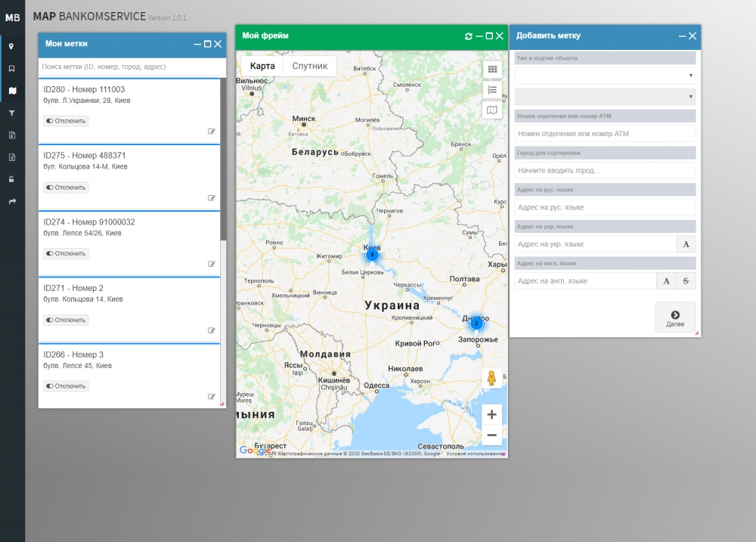This screenshot has width=756, height=542.
Task: Refresh the Мой фрейм map window
Action: tap(469, 36)
